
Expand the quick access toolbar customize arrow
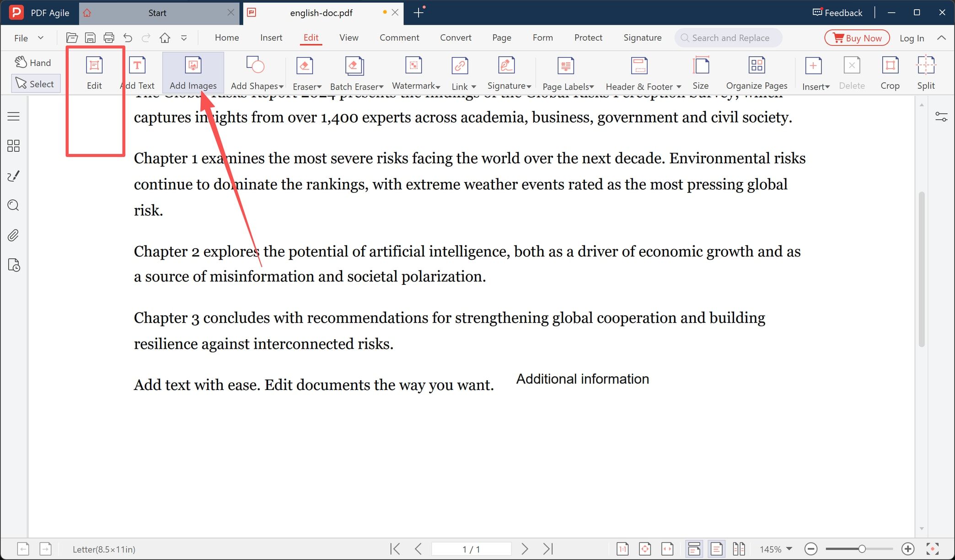click(184, 38)
